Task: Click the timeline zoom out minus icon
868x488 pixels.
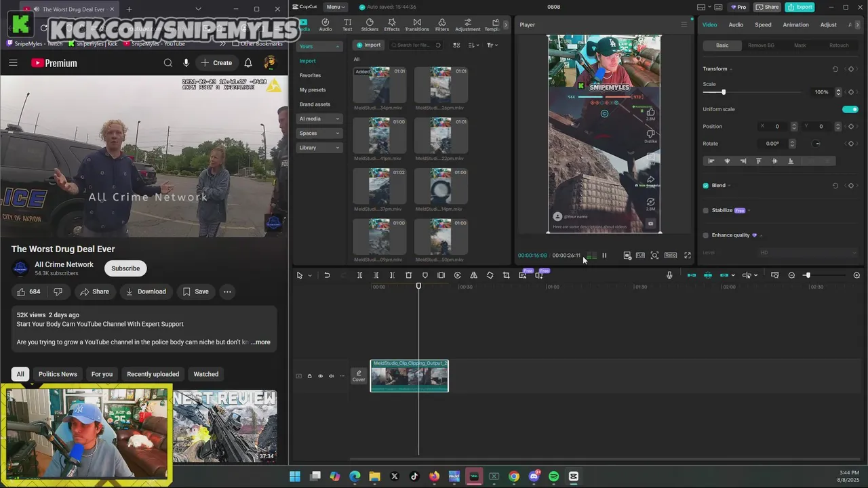Action: (791, 275)
